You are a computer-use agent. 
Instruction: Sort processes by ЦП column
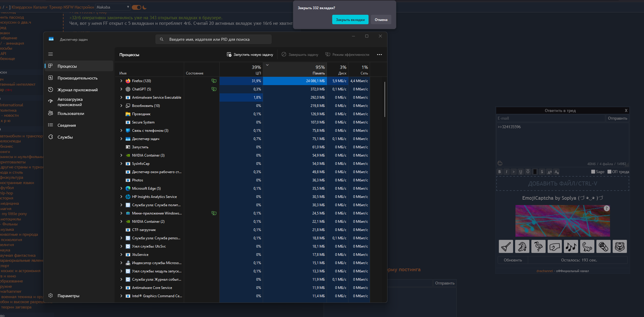tap(241, 70)
